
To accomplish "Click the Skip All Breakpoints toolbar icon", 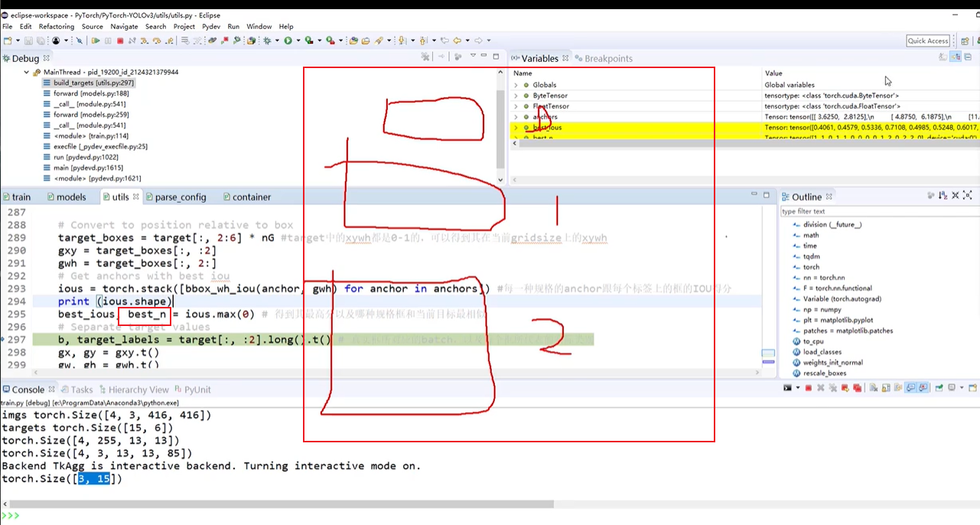I will [x=80, y=41].
